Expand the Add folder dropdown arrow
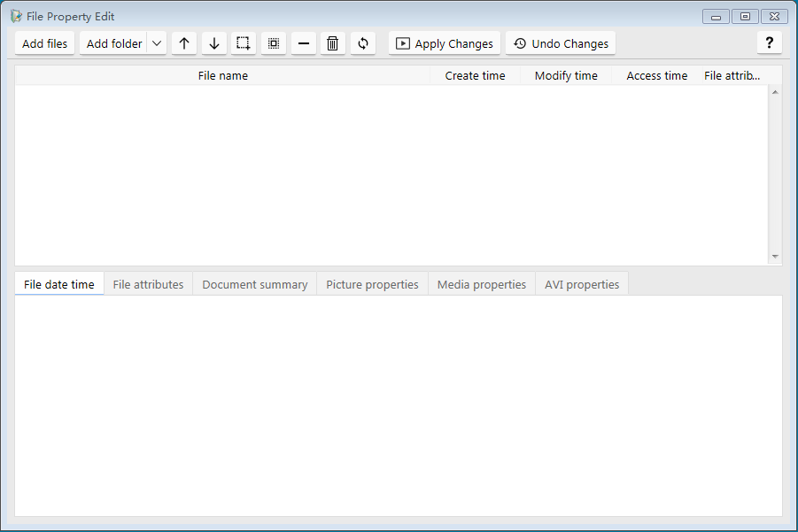This screenshot has height=532, width=798. click(157, 43)
